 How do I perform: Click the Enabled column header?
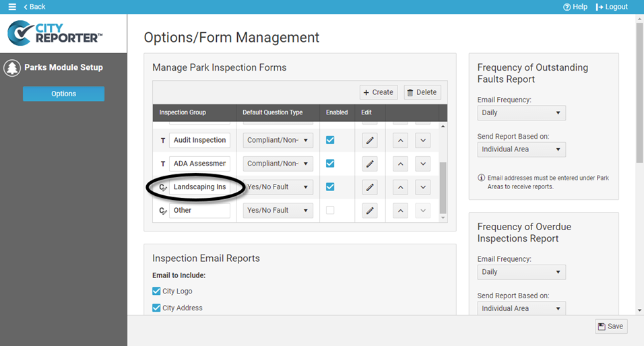click(337, 112)
